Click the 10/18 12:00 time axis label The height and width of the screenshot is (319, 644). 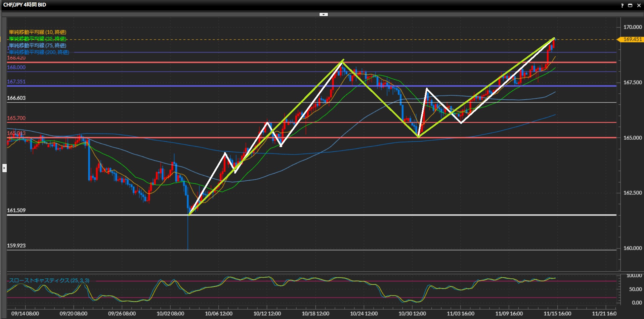(x=315, y=314)
